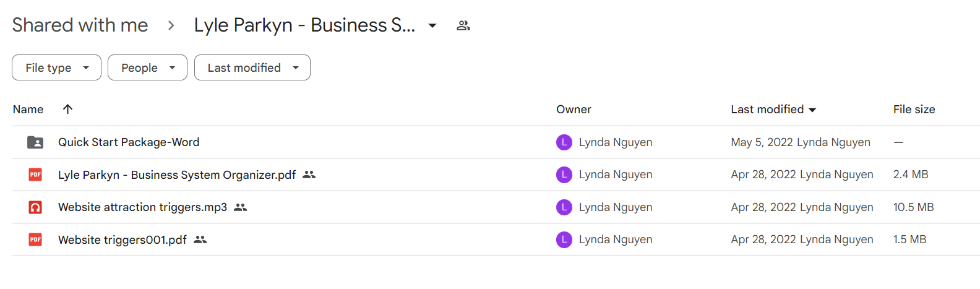The height and width of the screenshot is (289, 980).
Task: Click the audio file icon for Website attraction triggers
Action: 35,207
